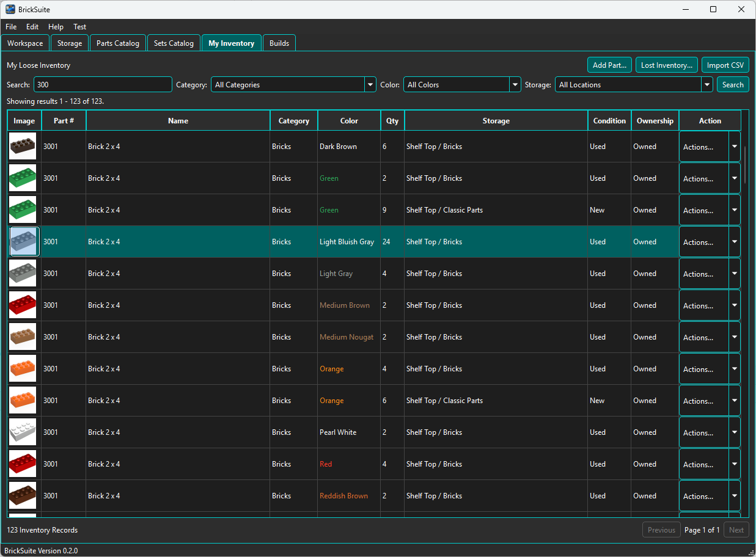Click the Image column header

24,121
